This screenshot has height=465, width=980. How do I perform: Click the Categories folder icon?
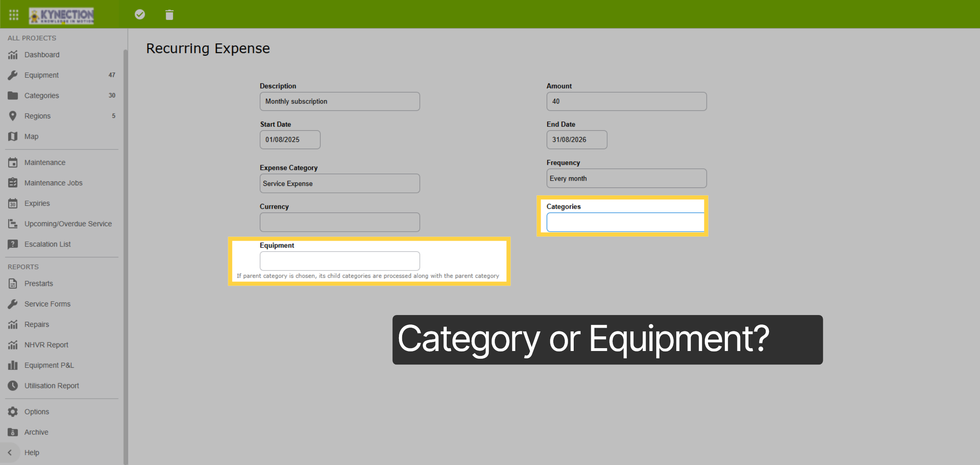13,96
